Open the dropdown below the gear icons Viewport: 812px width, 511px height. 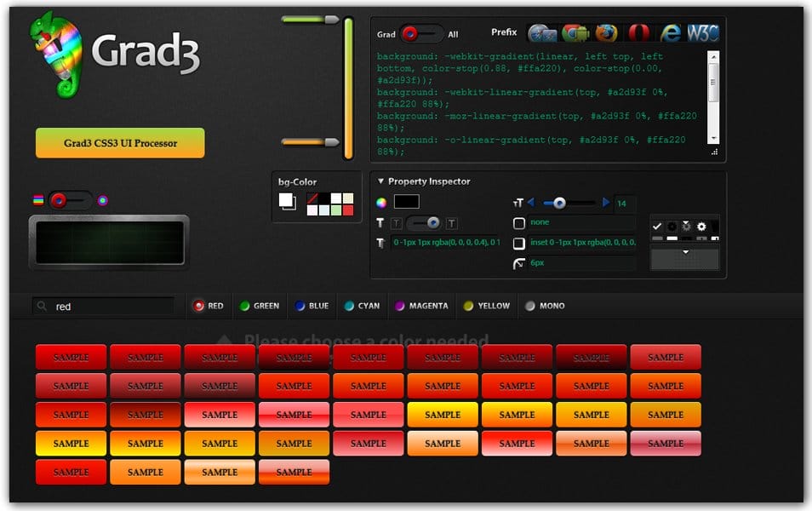[x=686, y=250]
